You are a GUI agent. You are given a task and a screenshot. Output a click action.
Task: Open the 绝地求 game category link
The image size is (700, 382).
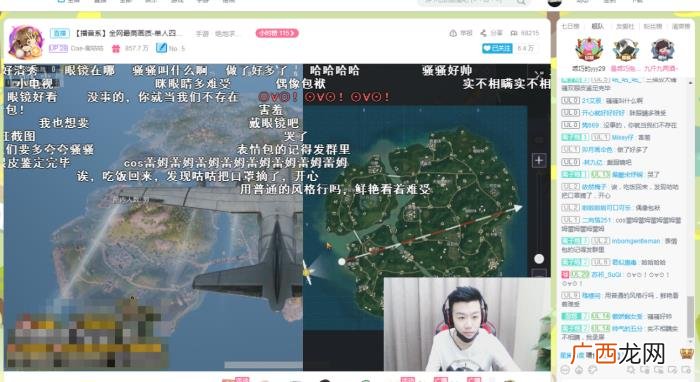[227, 33]
